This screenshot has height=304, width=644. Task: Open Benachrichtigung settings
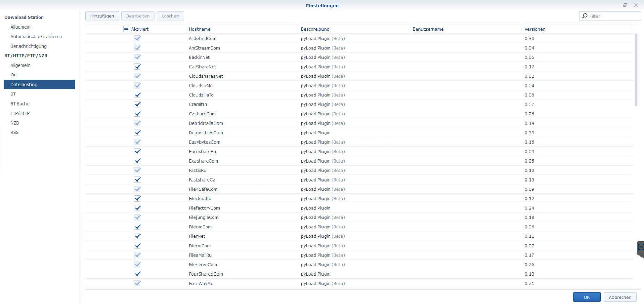pyautogui.click(x=28, y=46)
